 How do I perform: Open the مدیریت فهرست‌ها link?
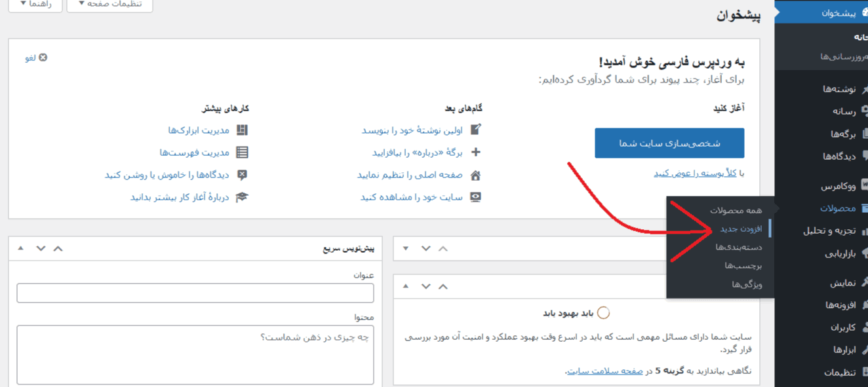tap(195, 153)
